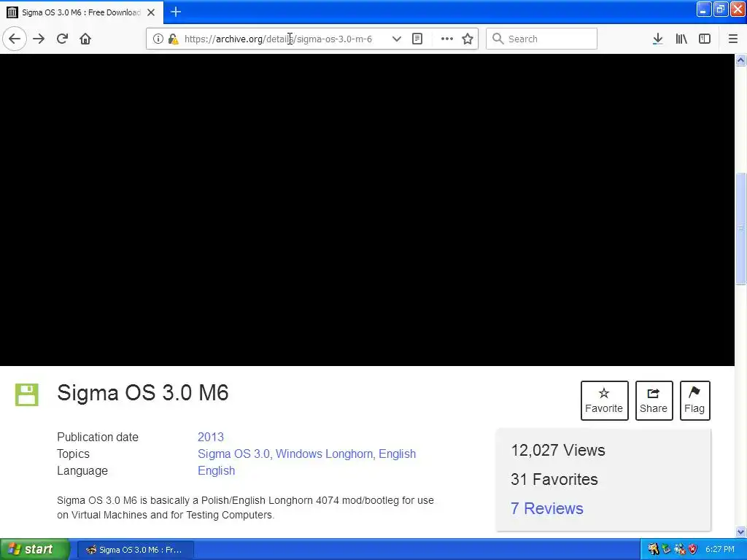Screen dimensions: 747x560
Task: Select the Sigma OS 3.0 M6 tab
Action: click(x=82, y=12)
